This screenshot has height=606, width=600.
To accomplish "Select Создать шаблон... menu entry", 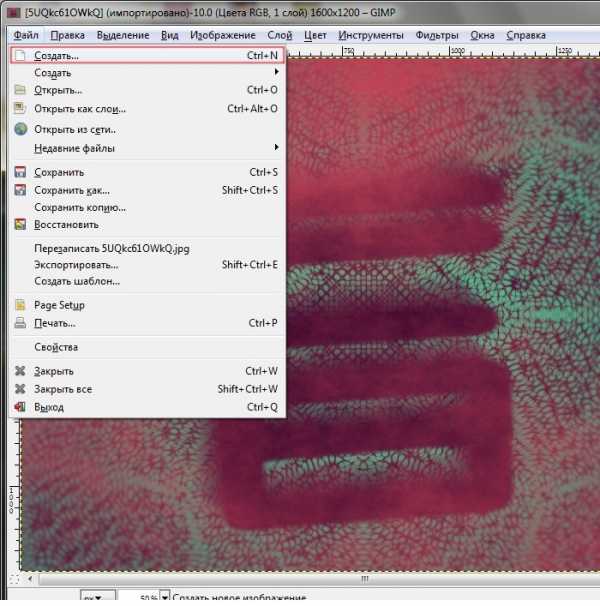I will click(x=147, y=281).
